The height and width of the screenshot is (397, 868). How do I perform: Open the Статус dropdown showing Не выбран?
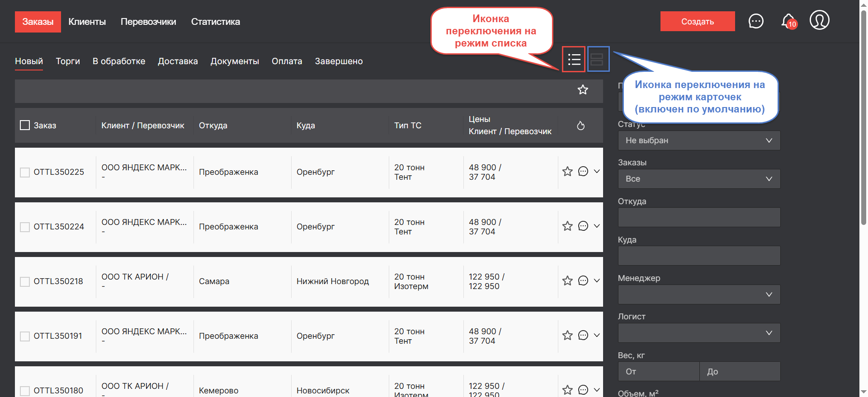[x=698, y=140]
